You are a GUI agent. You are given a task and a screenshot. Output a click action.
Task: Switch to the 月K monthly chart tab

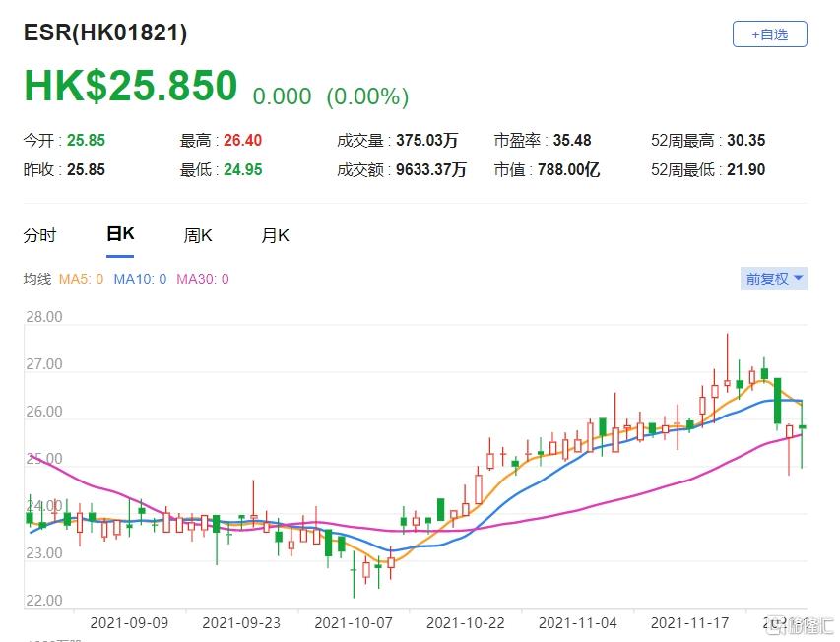pos(275,235)
